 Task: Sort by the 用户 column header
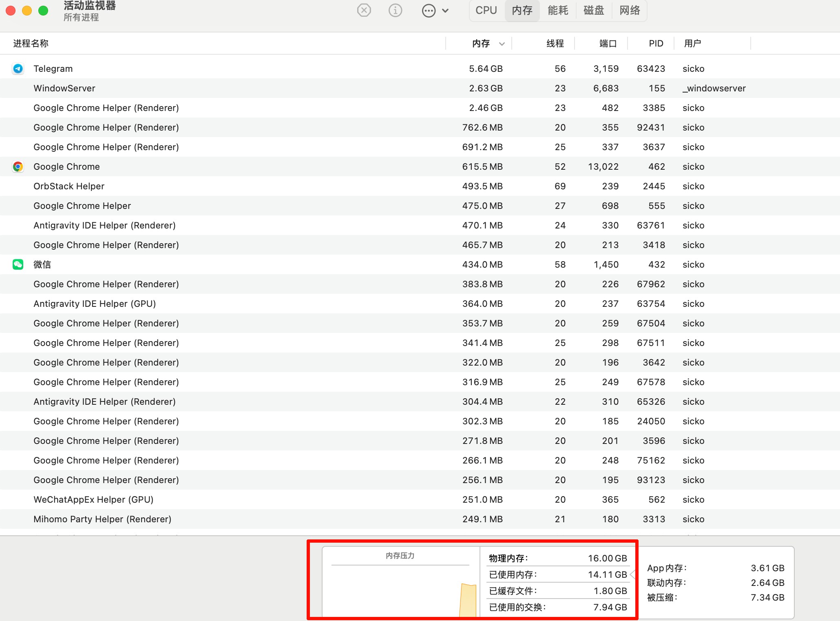point(692,43)
